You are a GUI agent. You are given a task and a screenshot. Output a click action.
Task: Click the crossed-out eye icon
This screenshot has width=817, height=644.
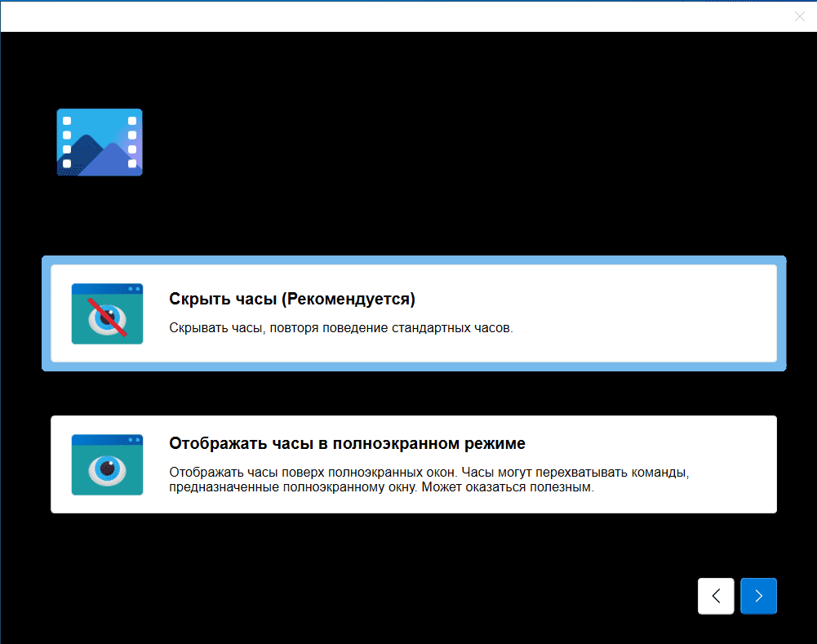(x=108, y=313)
